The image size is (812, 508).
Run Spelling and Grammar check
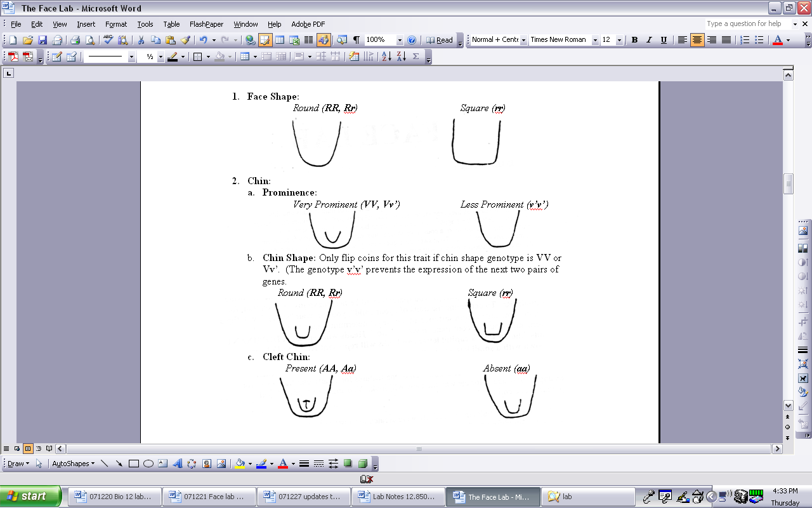point(108,40)
